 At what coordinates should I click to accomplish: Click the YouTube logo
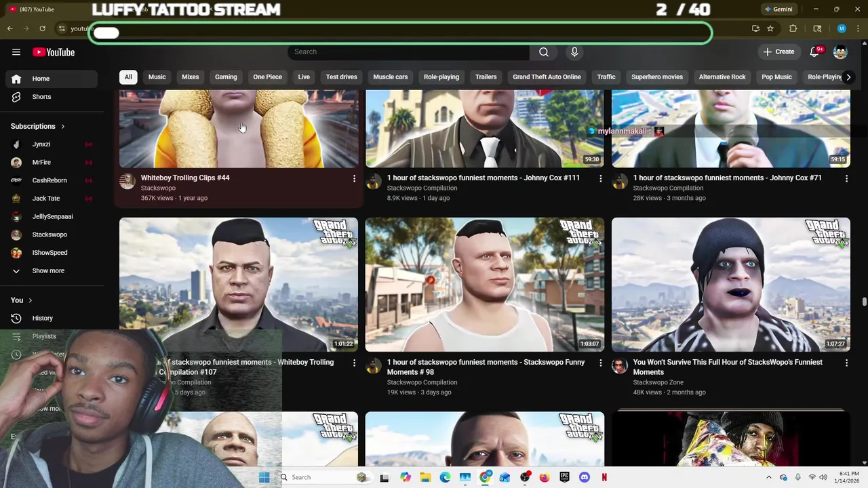pyautogui.click(x=54, y=52)
